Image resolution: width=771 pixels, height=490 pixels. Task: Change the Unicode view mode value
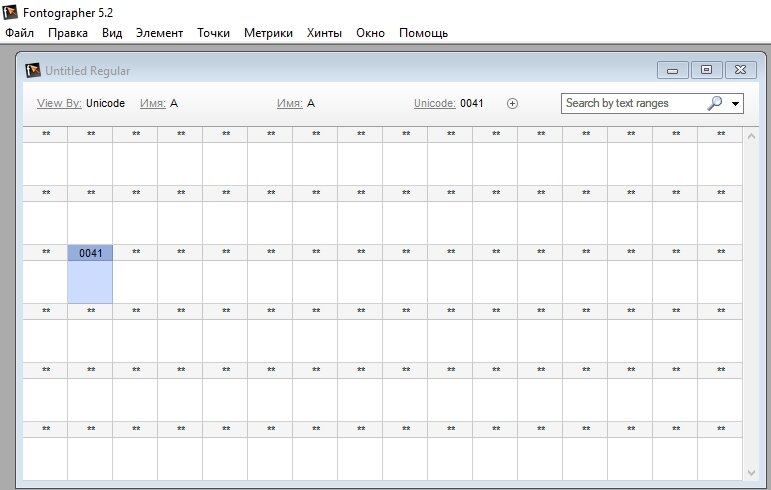105,103
